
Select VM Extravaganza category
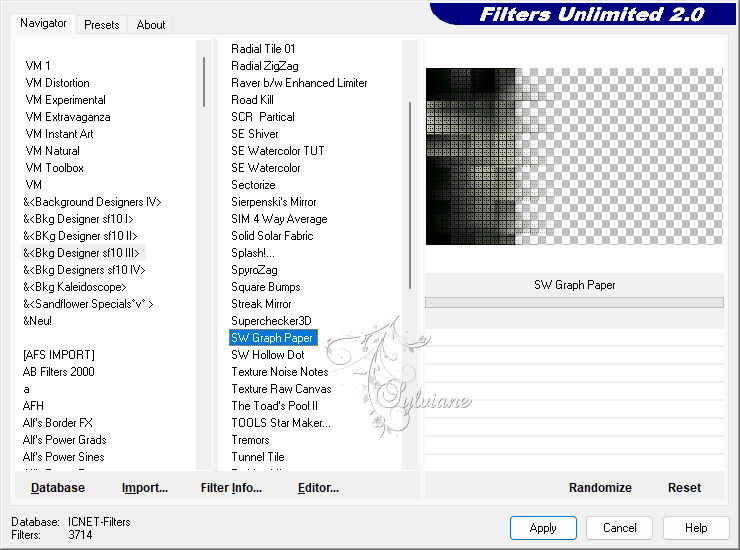pos(67,117)
